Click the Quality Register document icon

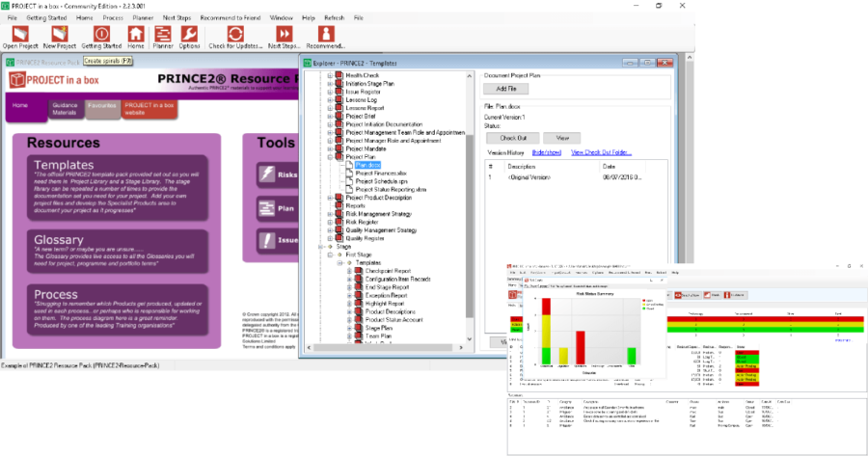coord(339,238)
